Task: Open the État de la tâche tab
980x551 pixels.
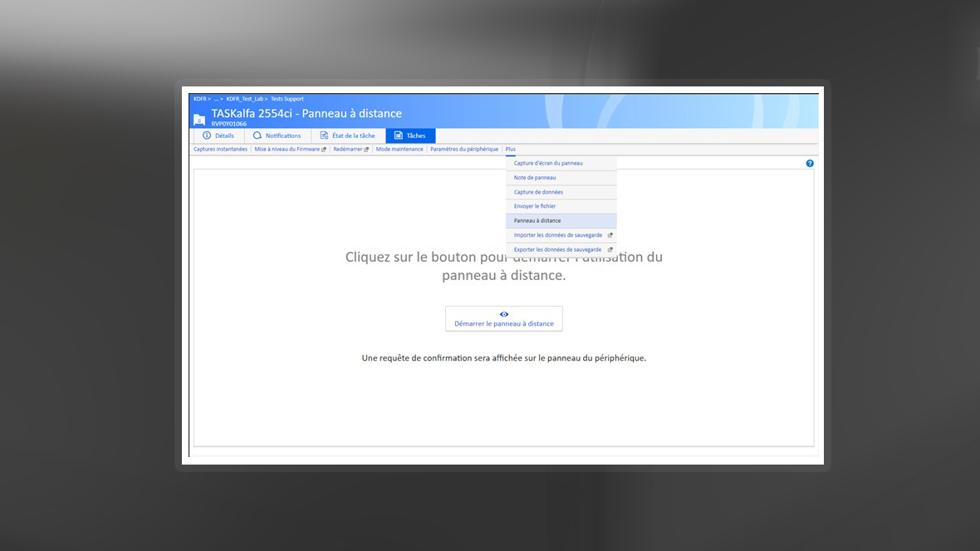Action: 348,135
